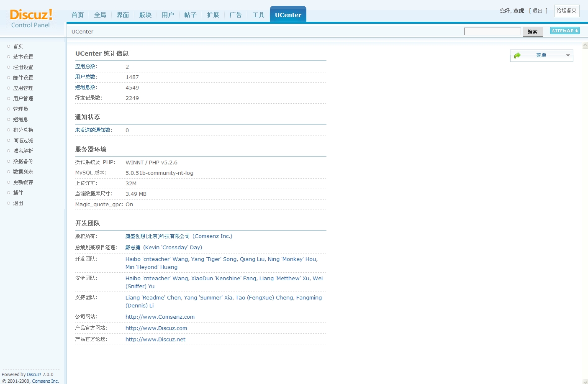This screenshot has height=384, width=588.
Task: Switch to the 帖子 tab
Action: [190, 15]
